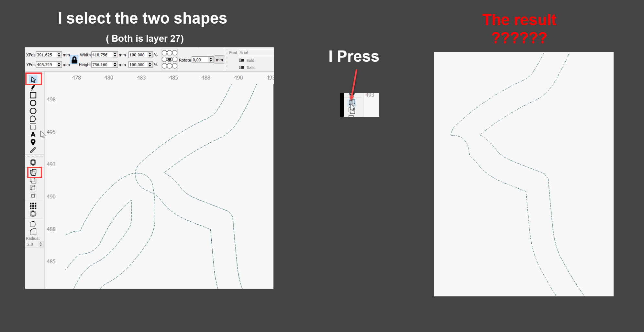Select the Ellipse tool

coord(33,103)
